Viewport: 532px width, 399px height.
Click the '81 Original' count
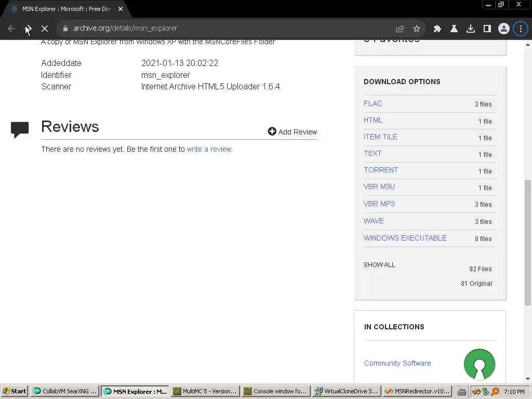click(476, 284)
